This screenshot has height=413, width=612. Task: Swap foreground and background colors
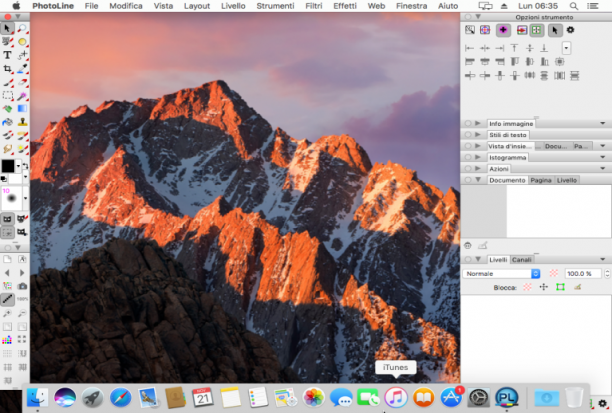(x=25, y=166)
